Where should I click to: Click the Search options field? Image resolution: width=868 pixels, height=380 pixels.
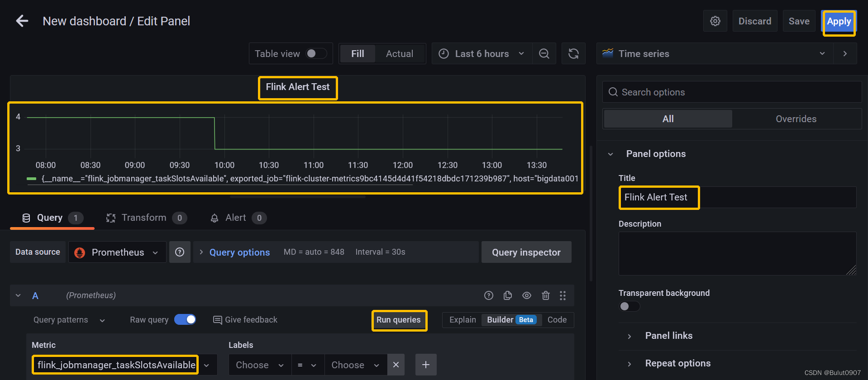coord(732,92)
